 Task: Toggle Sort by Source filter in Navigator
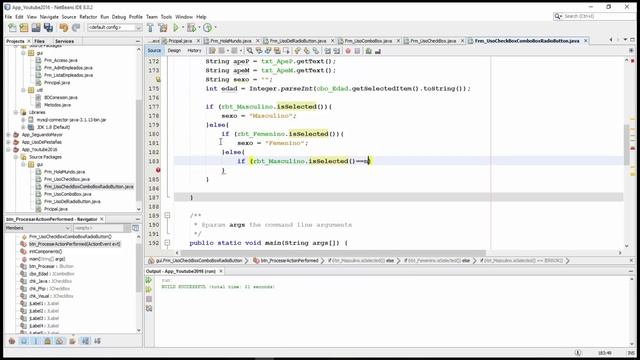tap(98, 341)
